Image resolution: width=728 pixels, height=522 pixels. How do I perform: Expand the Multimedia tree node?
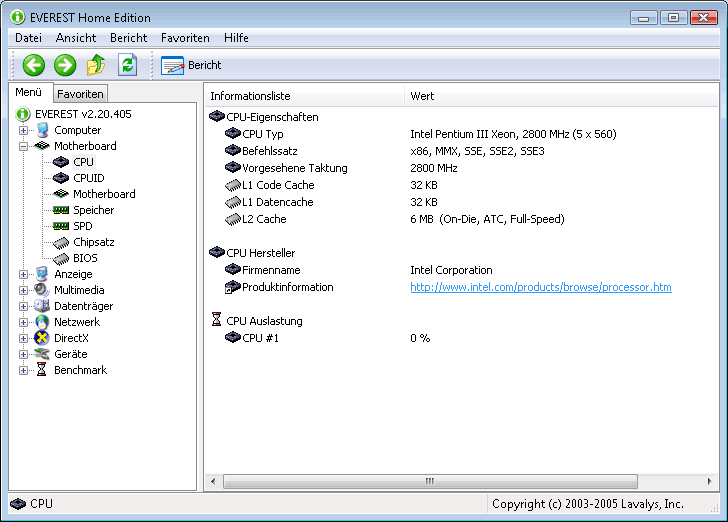tap(23, 290)
